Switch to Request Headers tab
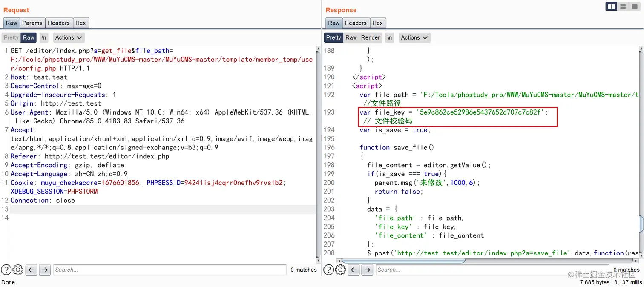Viewport: 644px width, 287px height. tap(59, 23)
